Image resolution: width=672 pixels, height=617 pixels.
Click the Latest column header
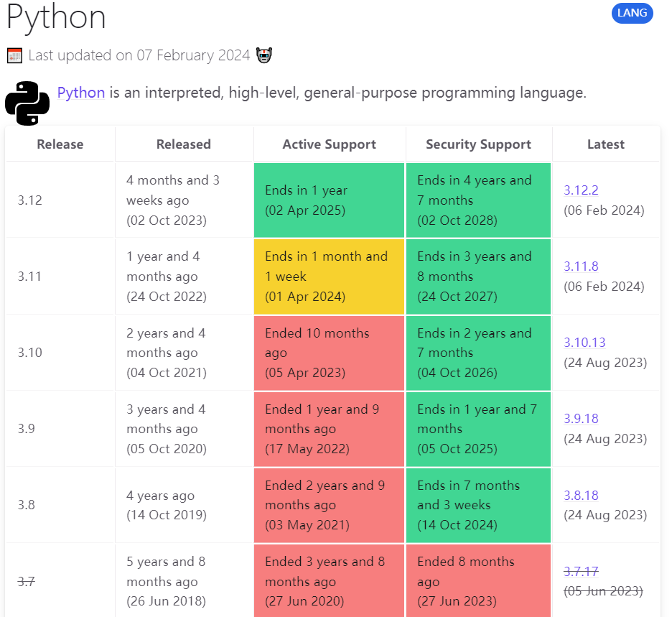605,144
